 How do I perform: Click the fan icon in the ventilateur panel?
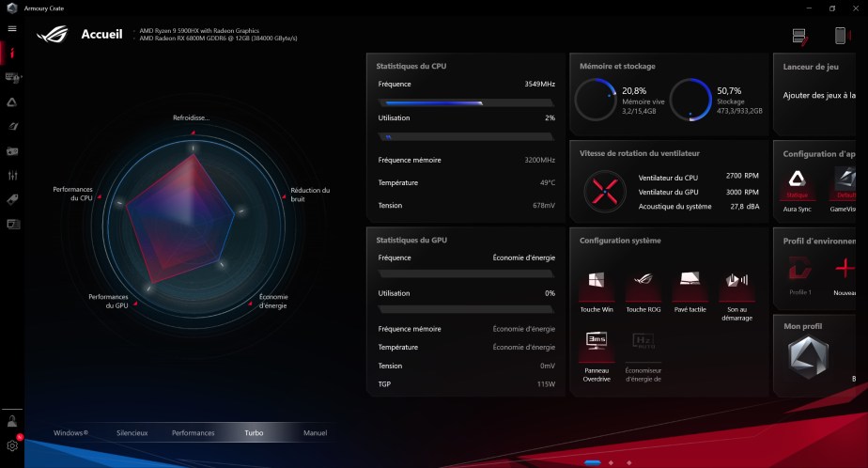coord(605,192)
